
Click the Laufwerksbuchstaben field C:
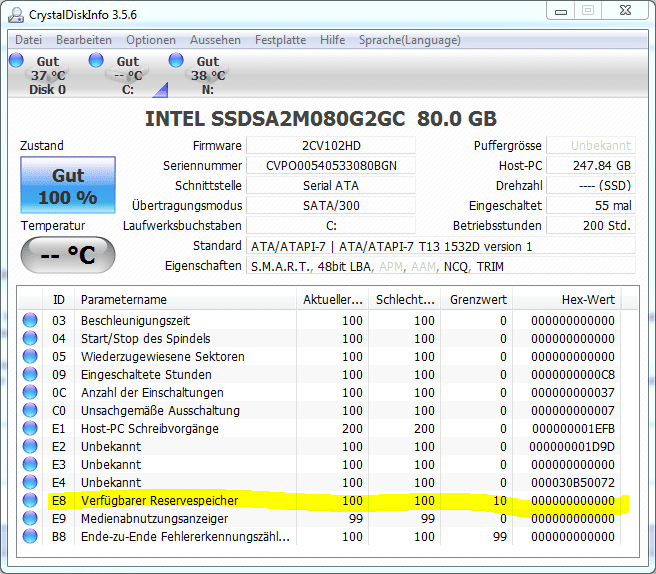[331, 226]
